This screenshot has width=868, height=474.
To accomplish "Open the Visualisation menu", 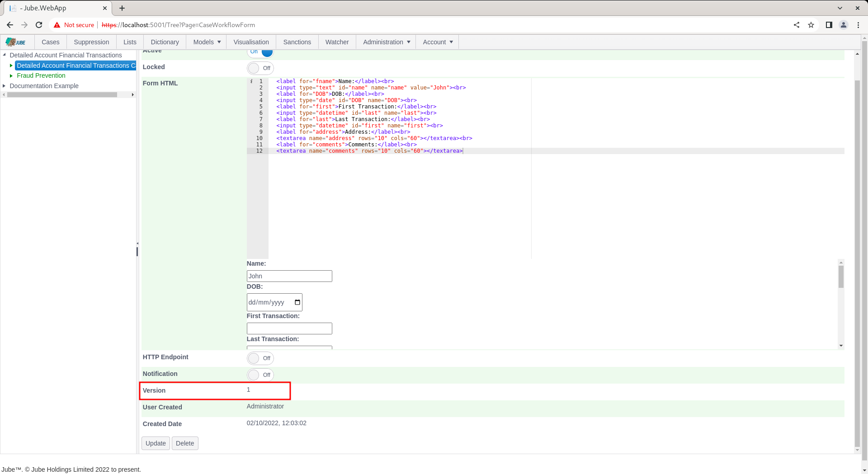I will tap(251, 42).
